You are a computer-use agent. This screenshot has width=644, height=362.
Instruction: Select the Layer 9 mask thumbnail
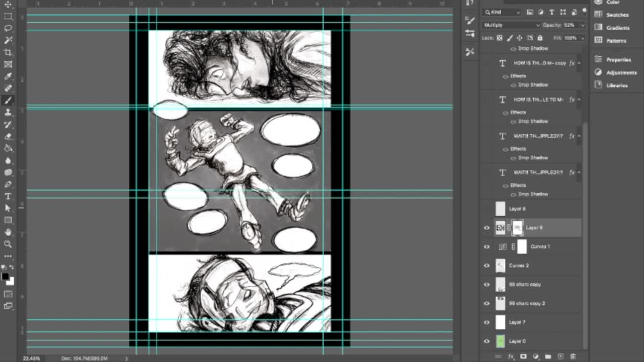pos(517,228)
